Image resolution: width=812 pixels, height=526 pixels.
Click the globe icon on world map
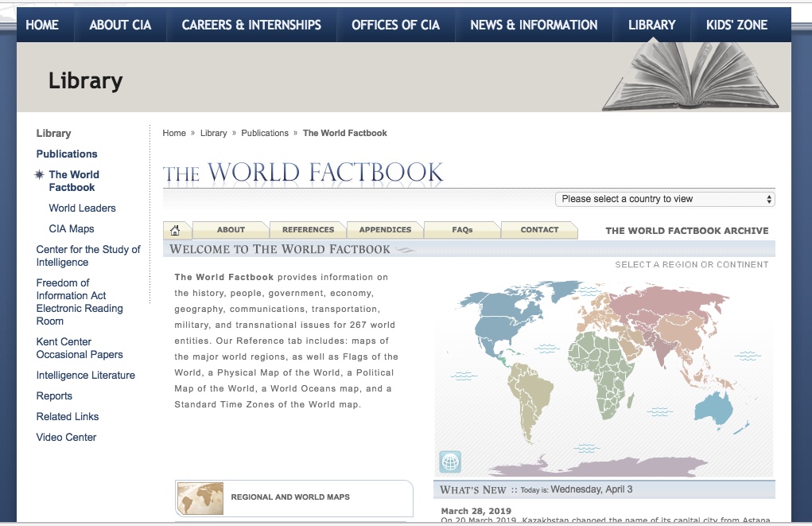click(450, 462)
